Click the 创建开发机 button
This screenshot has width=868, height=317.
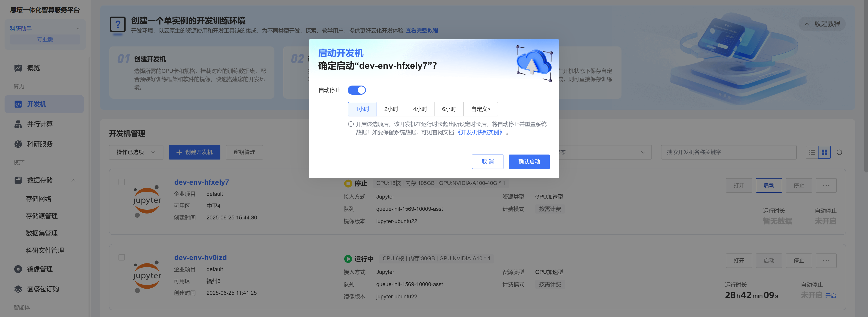pyautogui.click(x=195, y=152)
